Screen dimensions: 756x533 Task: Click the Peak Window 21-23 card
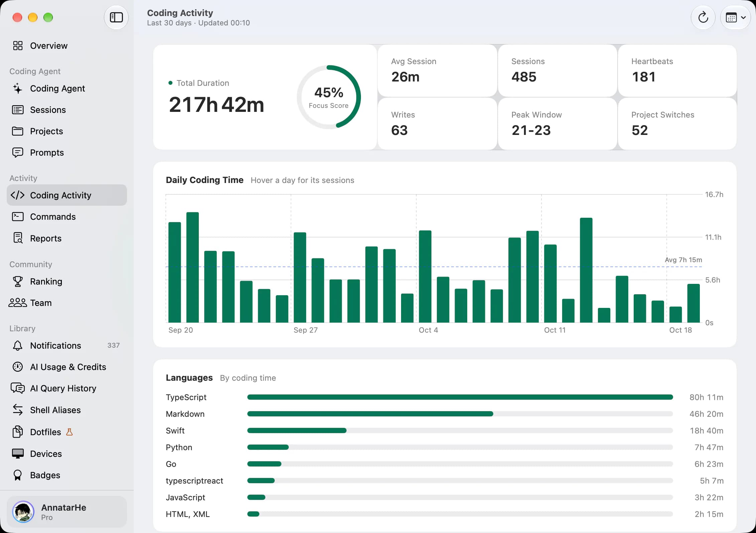point(557,124)
